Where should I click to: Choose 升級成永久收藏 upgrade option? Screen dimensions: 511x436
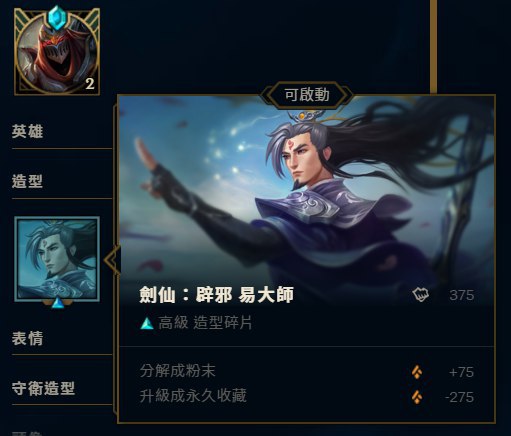(x=193, y=396)
